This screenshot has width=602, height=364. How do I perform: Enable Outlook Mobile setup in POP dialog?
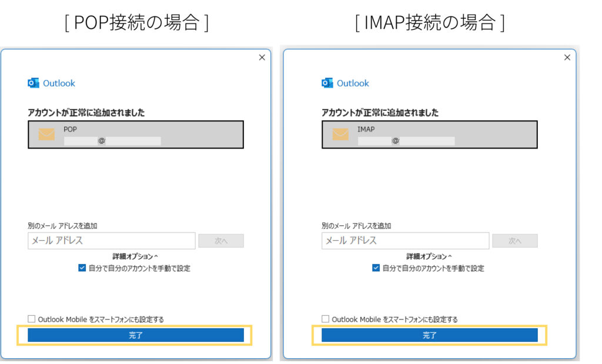pos(32,319)
